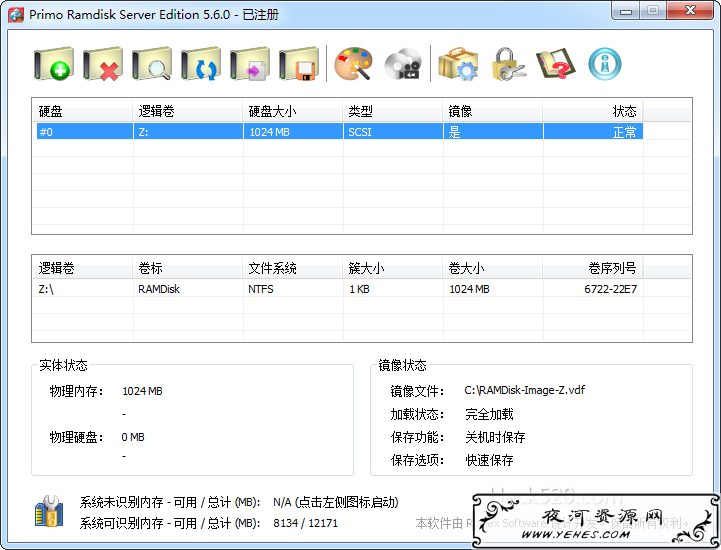This screenshot has height=550, width=721.
Task: Click the second table's 逻辑卷 column header
Action: pos(82,268)
